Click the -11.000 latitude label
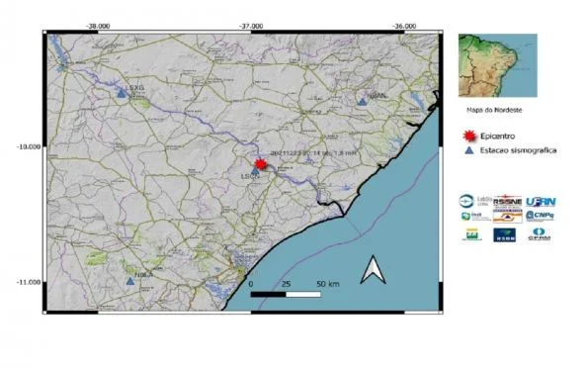The image size is (588, 368). pyautogui.click(x=28, y=282)
